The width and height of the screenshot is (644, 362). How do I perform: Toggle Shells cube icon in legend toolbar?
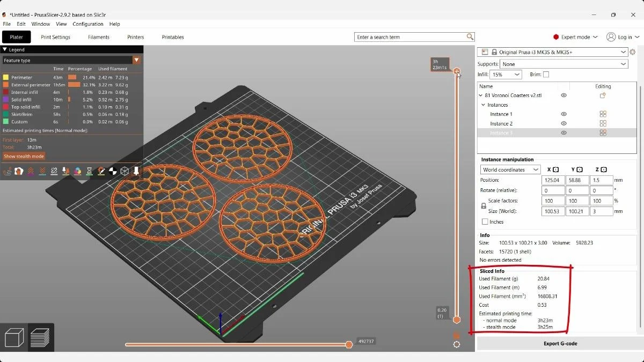click(x=125, y=171)
